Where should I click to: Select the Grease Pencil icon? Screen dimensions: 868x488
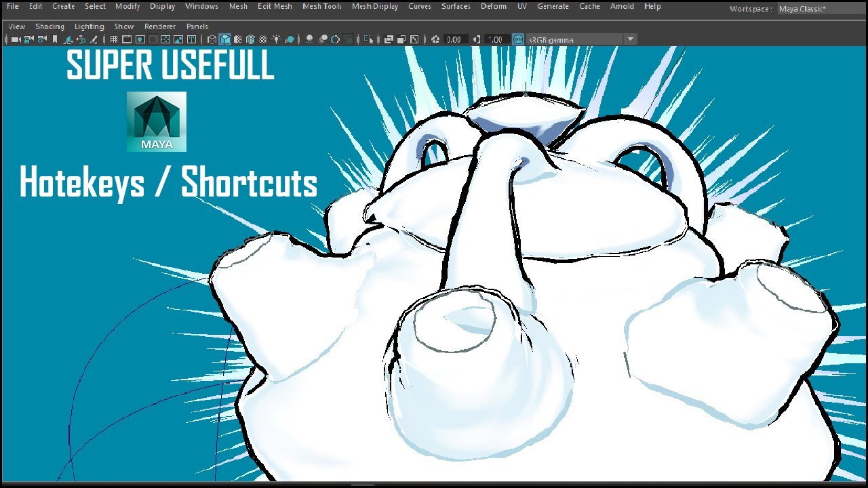click(94, 39)
